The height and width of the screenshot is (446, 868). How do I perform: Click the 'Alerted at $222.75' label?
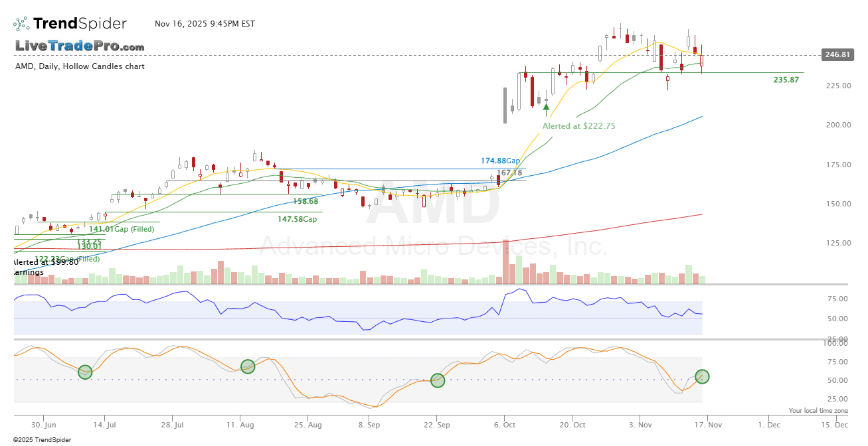click(578, 126)
